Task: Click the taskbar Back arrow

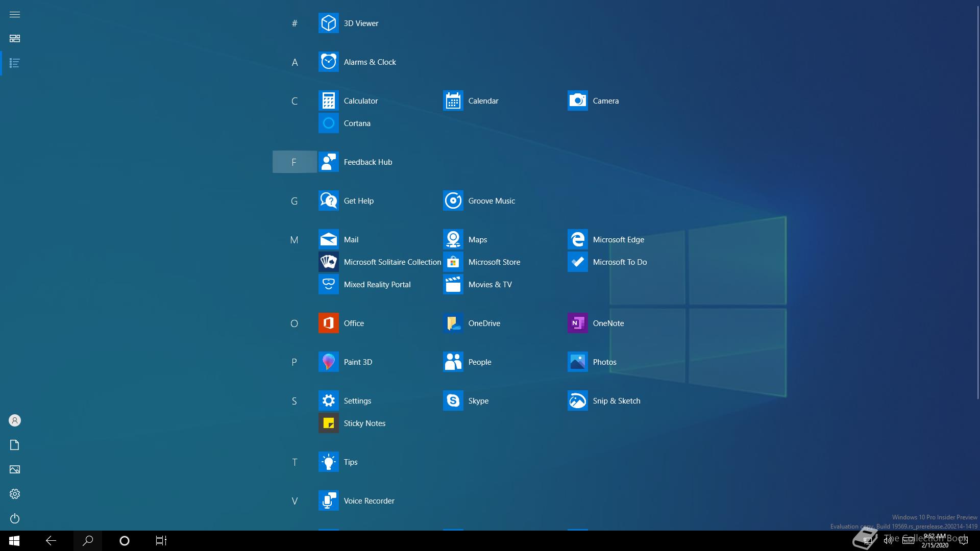Action: [x=51, y=541]
